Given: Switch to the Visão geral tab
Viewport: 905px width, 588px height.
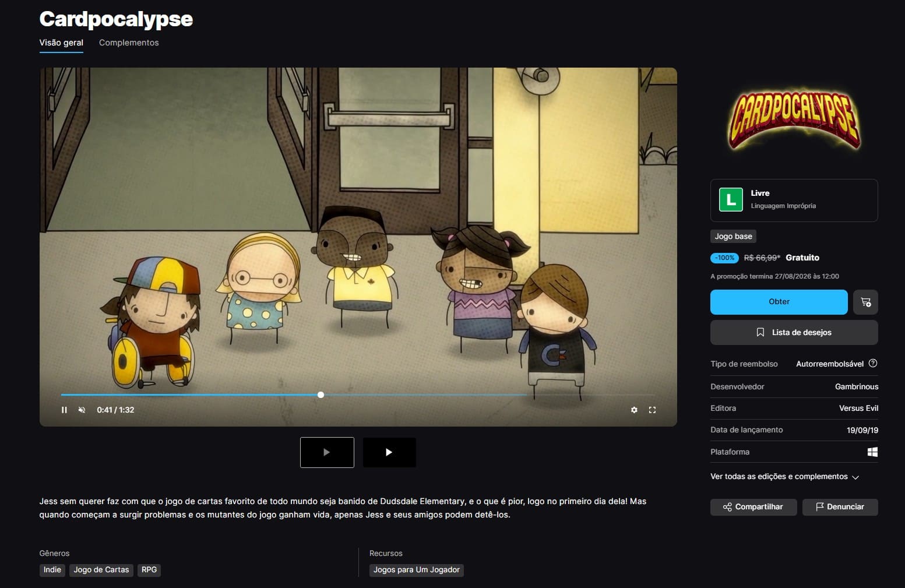Looking at the screenshot, I should coord(61,43).
